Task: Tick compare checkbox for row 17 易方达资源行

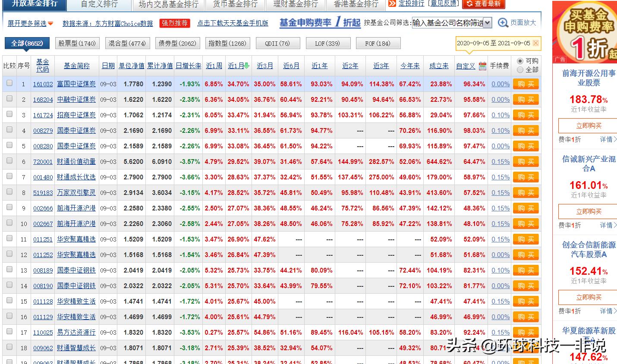Action: [x=9, y=332]
